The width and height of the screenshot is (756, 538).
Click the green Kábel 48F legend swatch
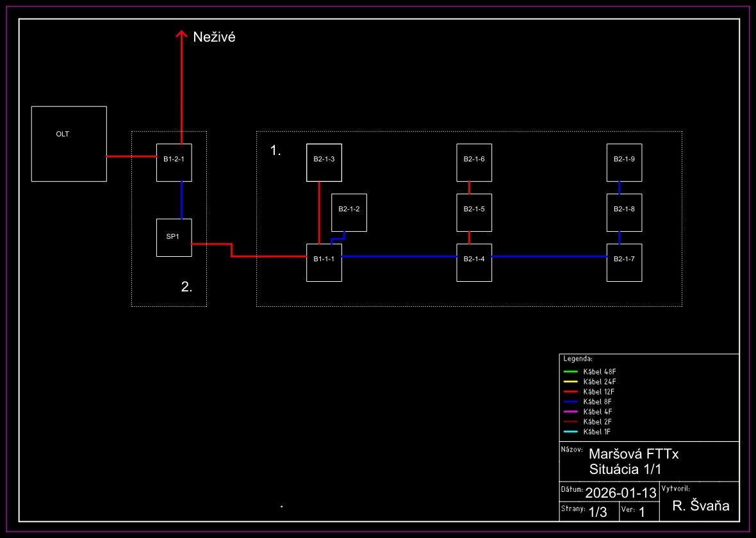pos(570,371)
